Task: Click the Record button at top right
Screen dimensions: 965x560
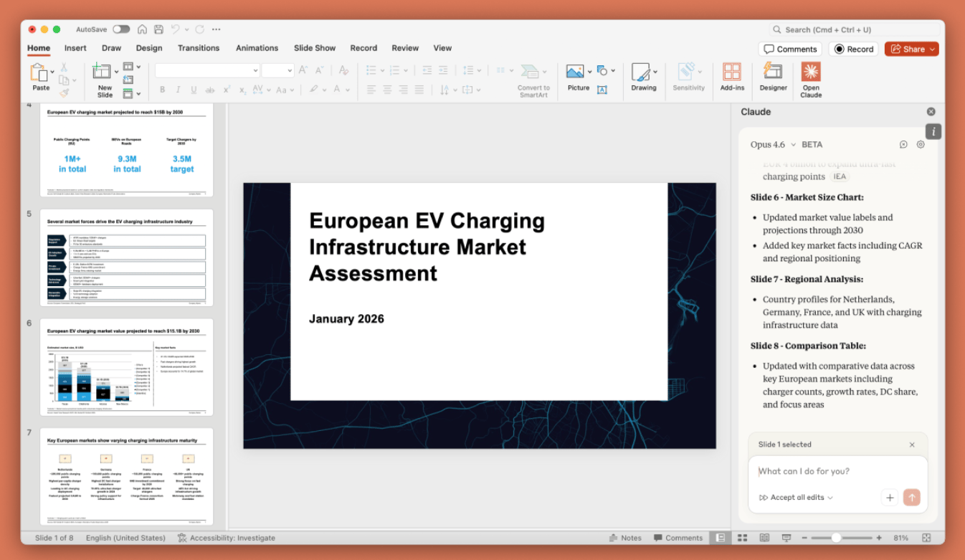Action: (853, 49)
